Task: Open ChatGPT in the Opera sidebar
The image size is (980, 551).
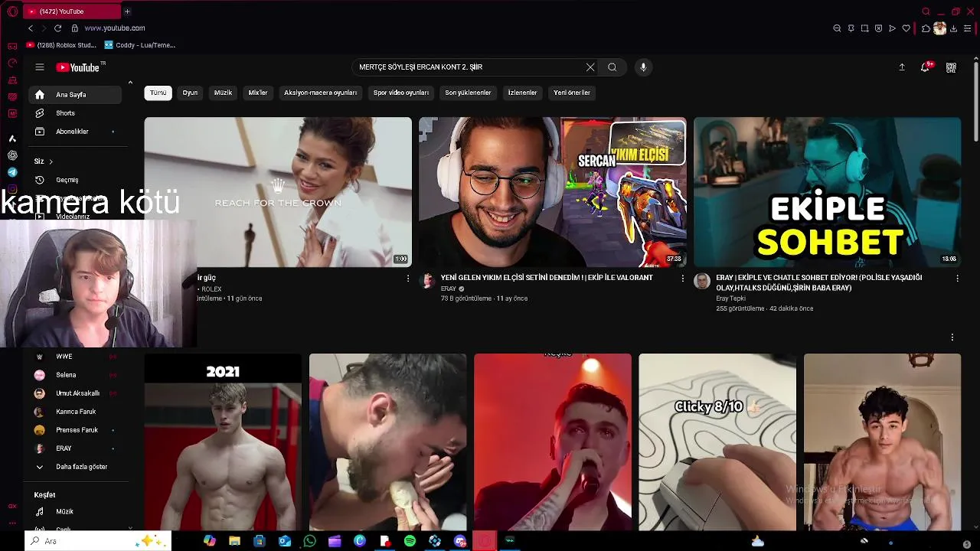Action: coord(12,155)
